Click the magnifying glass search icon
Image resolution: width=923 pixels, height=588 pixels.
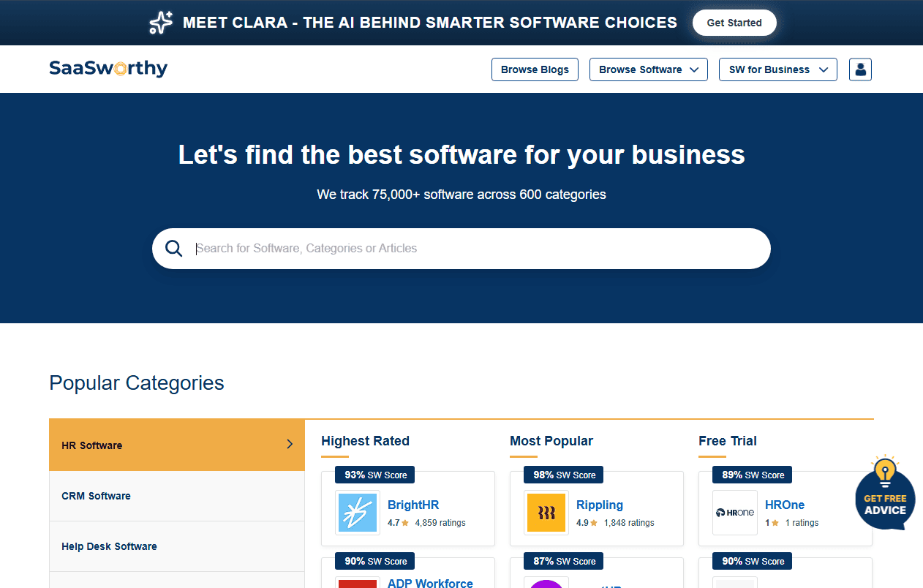pos(174,249)
